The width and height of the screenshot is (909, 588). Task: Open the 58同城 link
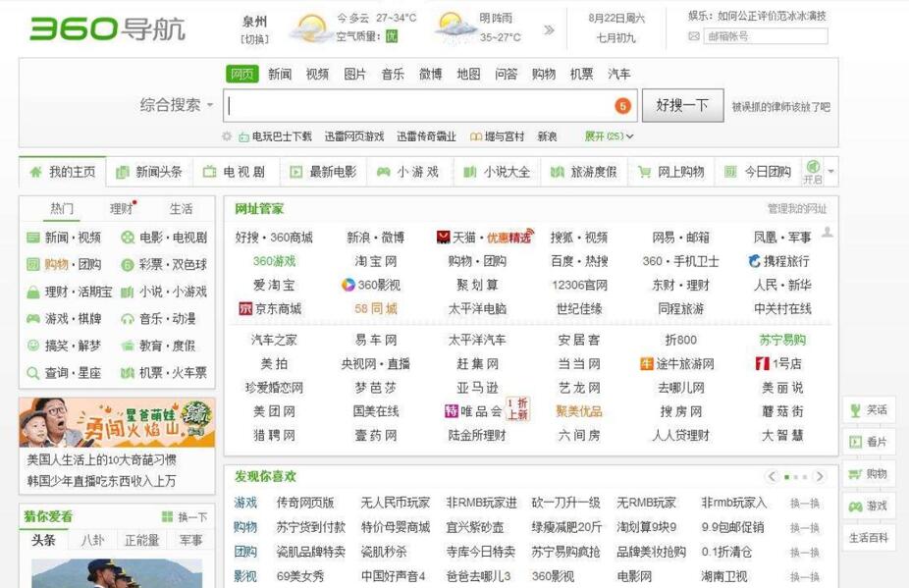pos(376,308)
